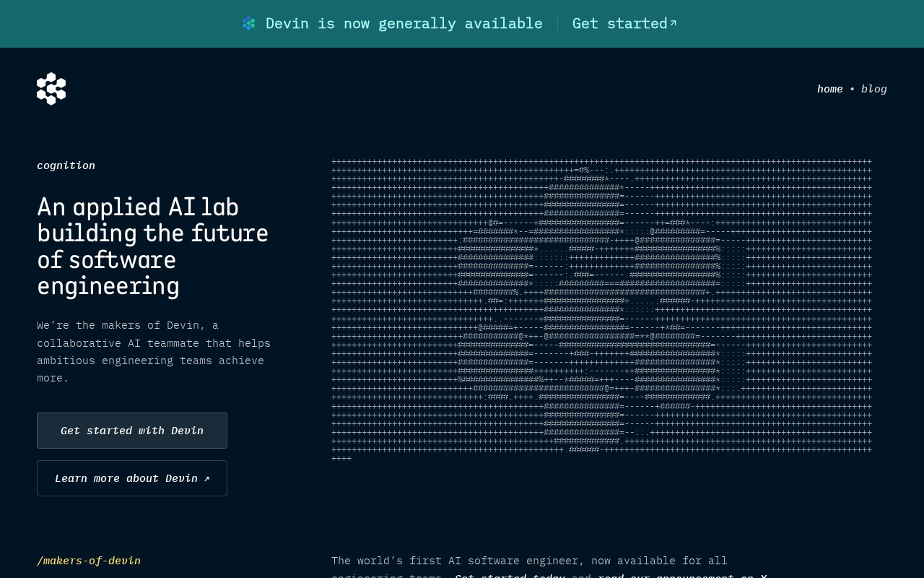This screenshot has width=924, height=578.
Task: Click the Devin is now generally available text
Action: 404,24
